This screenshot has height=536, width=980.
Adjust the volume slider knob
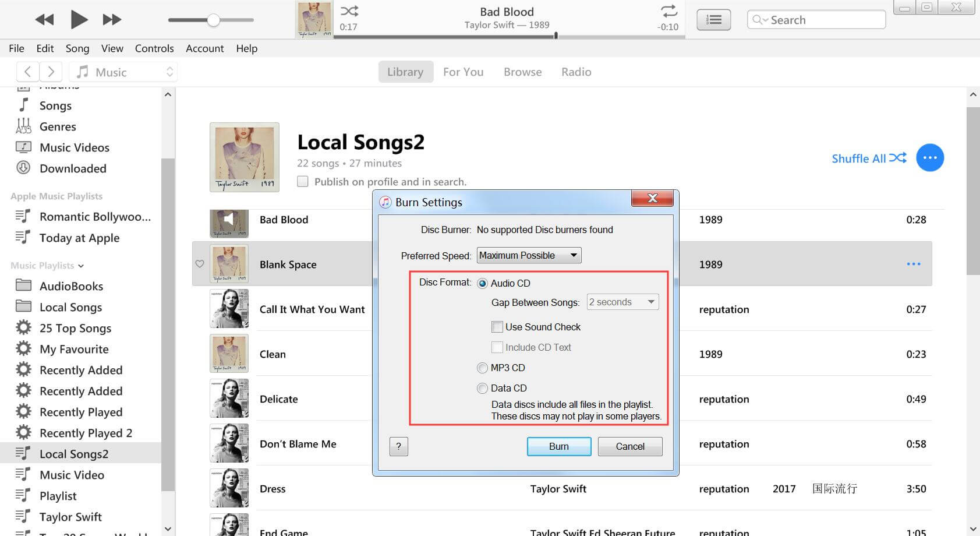[x=214, y=20]
